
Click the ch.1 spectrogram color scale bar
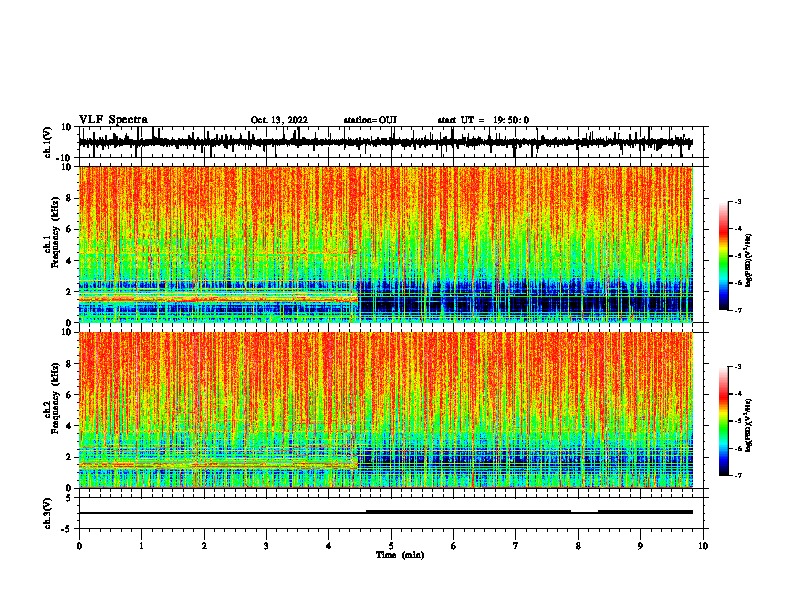pyautogui.click(x=723, y=256)
